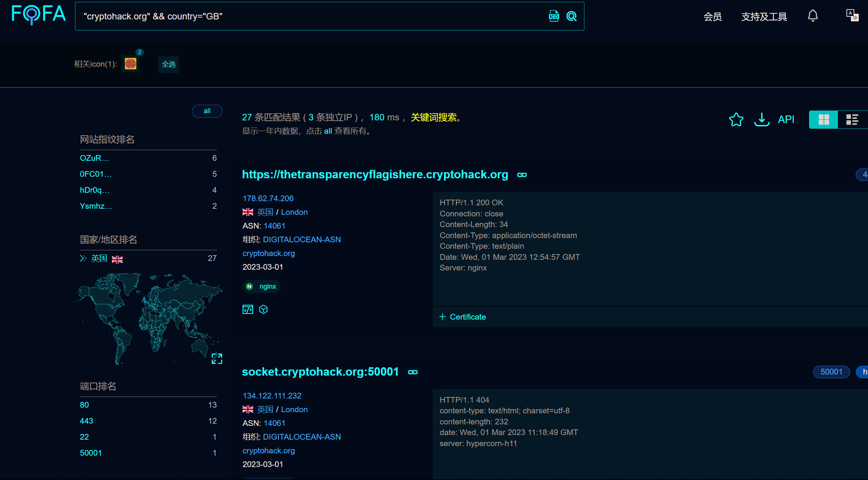The width and height of the screenshot is (868, 480).
Task: Open the 会员 menu
Action: 712,17
